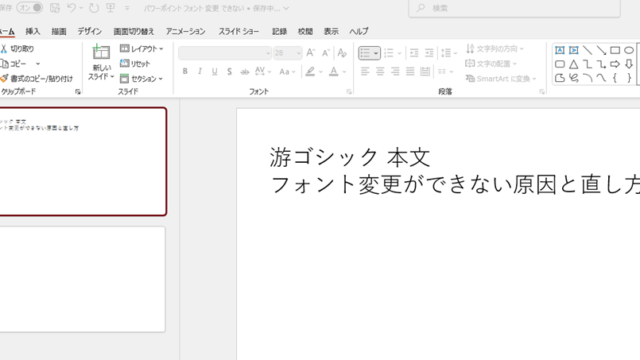640x360 pixels.
Task: Click the font name combo box
Action: tap(224, 53)
